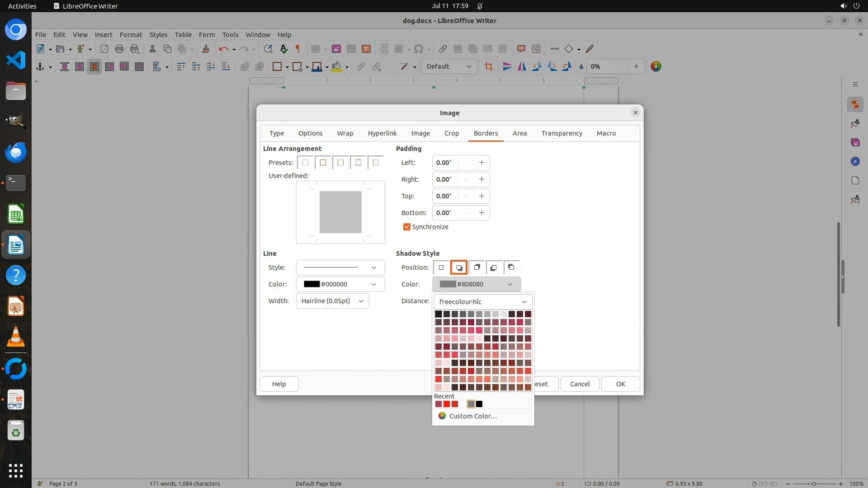Click the Print icon in toolbar

(x=119, y=49)
